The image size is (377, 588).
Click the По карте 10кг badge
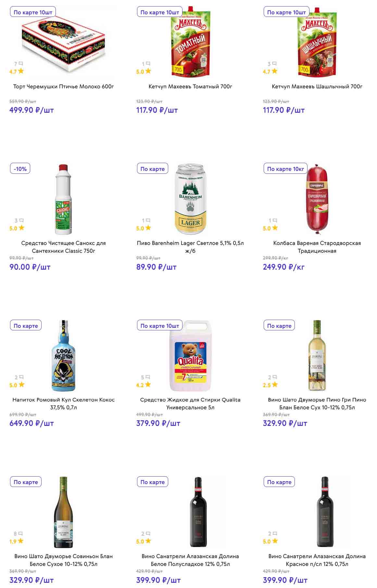pyautogui.click(x=285, y=169)
